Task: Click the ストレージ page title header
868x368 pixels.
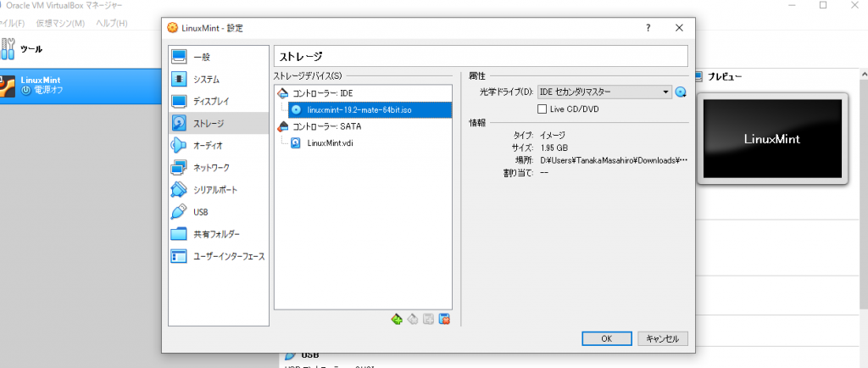Action: coord(481,56)
